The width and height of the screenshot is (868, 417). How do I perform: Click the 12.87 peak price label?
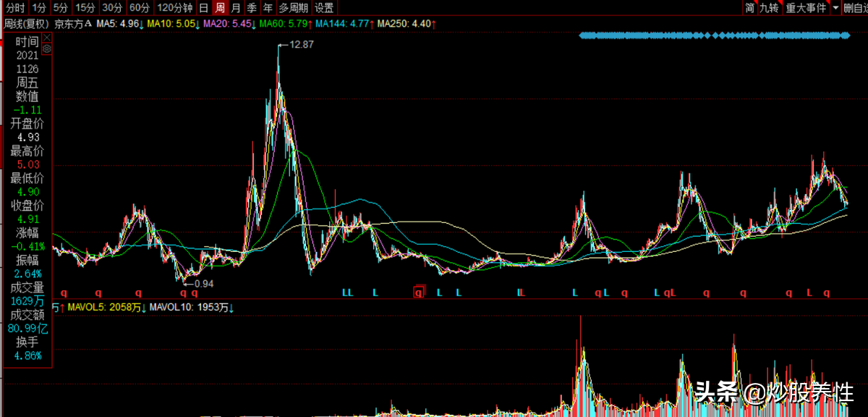click(x=301, y=45)
